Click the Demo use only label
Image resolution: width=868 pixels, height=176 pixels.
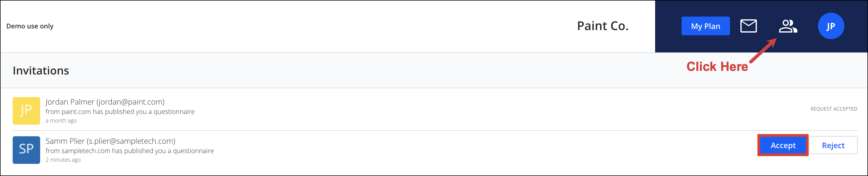pyautogui.click(x=30, y=26)
